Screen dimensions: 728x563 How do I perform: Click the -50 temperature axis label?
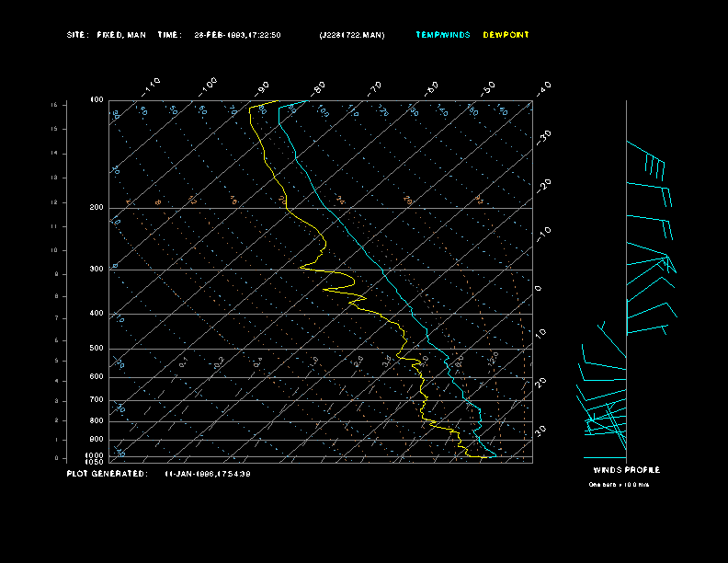coord(487,88)
